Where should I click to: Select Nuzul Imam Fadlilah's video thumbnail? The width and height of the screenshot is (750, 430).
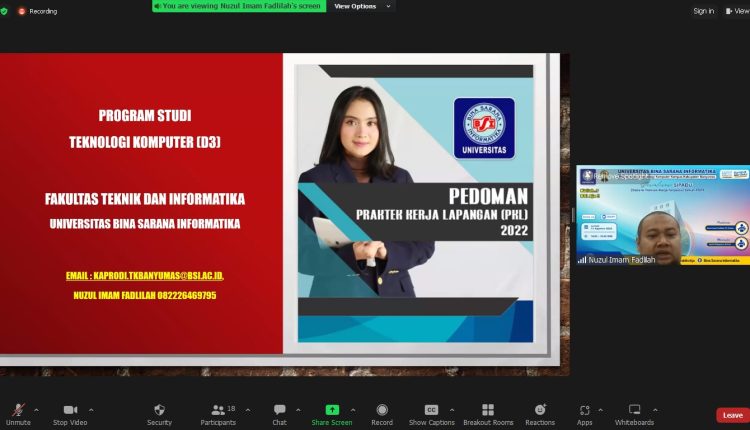click(x=663, y=215)
